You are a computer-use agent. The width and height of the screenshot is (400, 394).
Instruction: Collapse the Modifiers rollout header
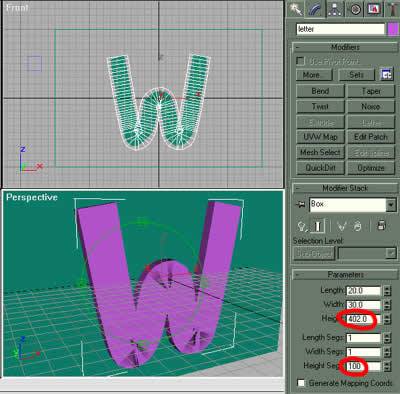coord(345,47)
